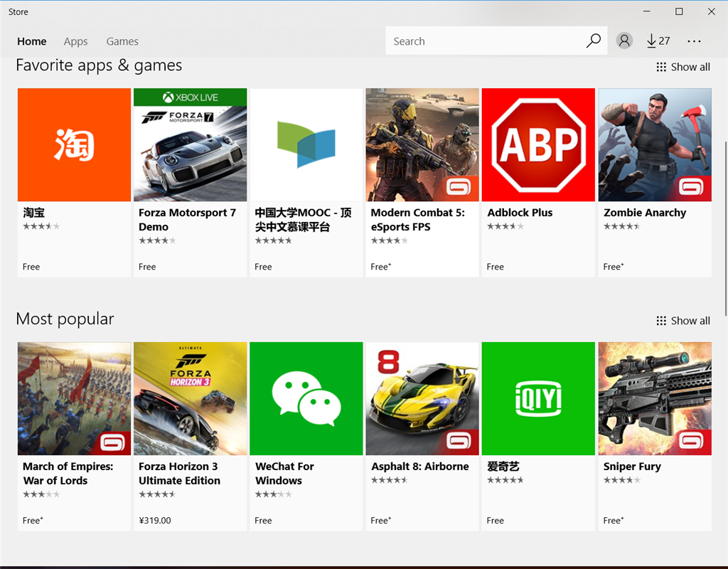Click the Forza Motorsport 7 Demo title
The height and width of the screenshot is (569, 728).
coord(187,220)
